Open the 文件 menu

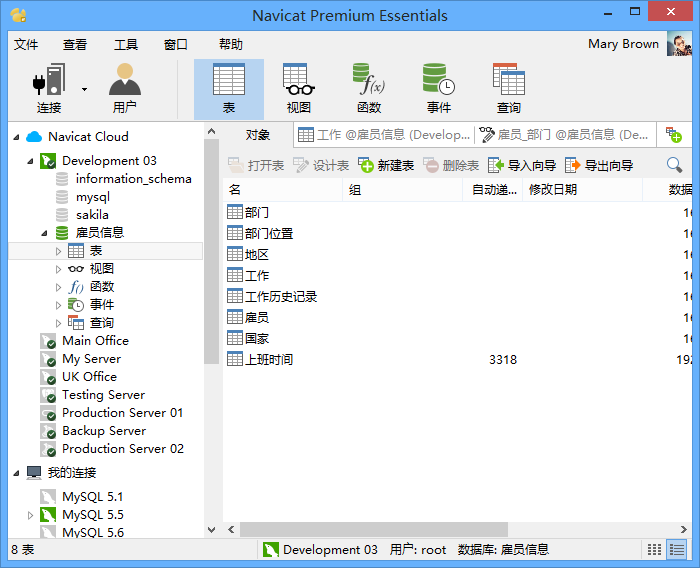click(26, 45)
